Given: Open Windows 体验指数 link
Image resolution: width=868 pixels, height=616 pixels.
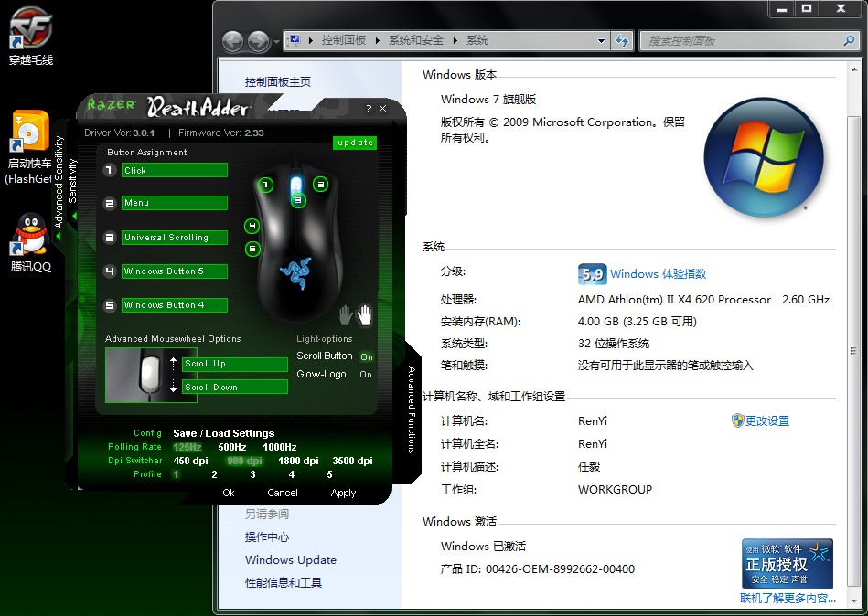Looking at the screenshot, I should (659, 273).
